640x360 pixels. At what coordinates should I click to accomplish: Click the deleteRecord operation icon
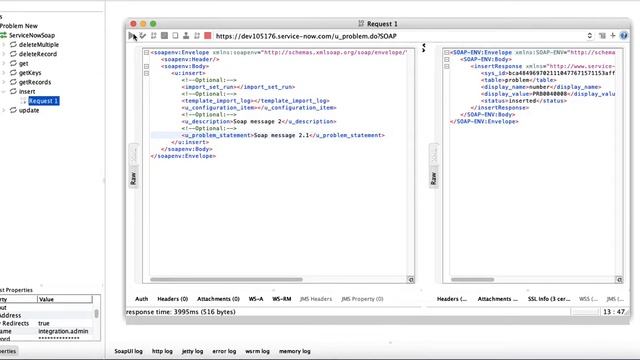pos(13,54)
